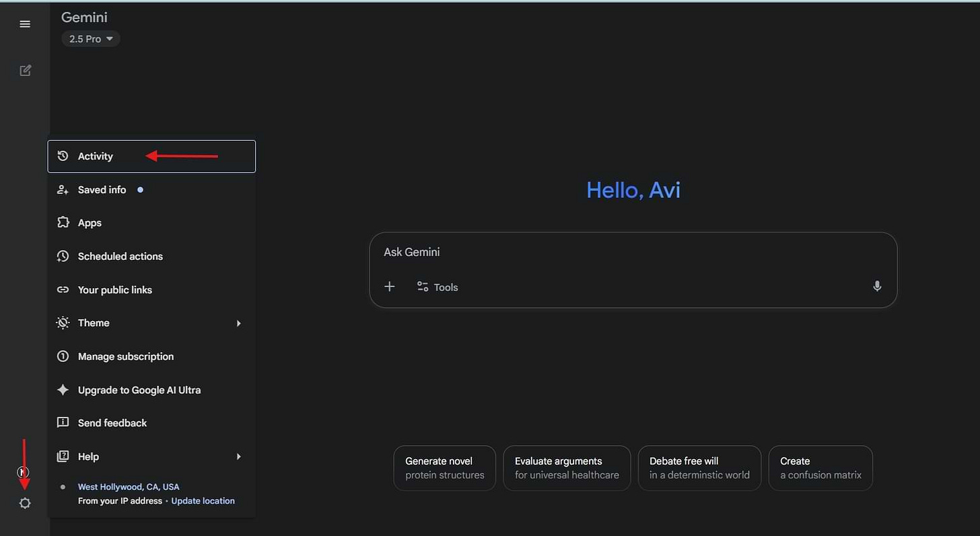Expand the Theme submenu
Image resolution: width=980 pixels, height=536 pixels.
[x=94, y=323]
